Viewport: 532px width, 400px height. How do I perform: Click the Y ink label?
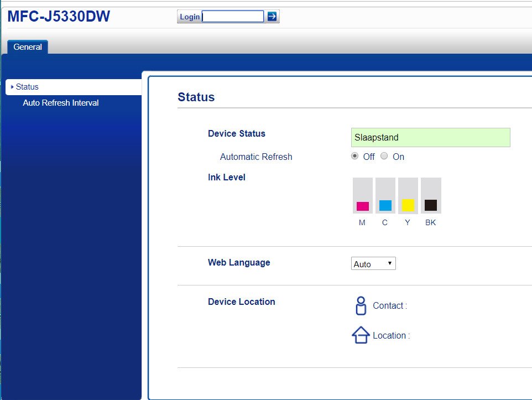(x=408, y=222)
